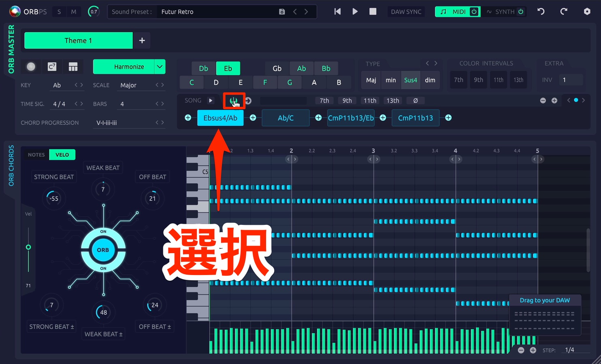This screenshot has width=601, height=364.
Task: Expand the Harmonize dropdown arrow
Action: tap(160, 67)
